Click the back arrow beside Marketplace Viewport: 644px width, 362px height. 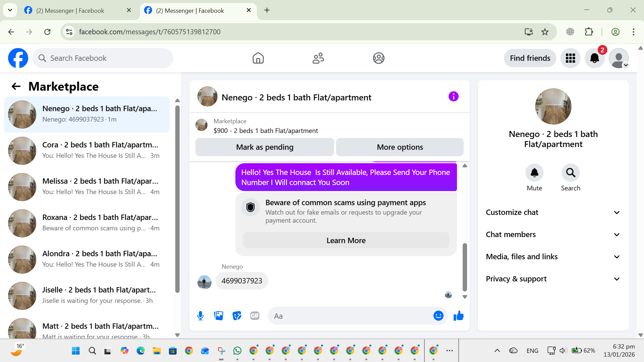click(16, 87)
